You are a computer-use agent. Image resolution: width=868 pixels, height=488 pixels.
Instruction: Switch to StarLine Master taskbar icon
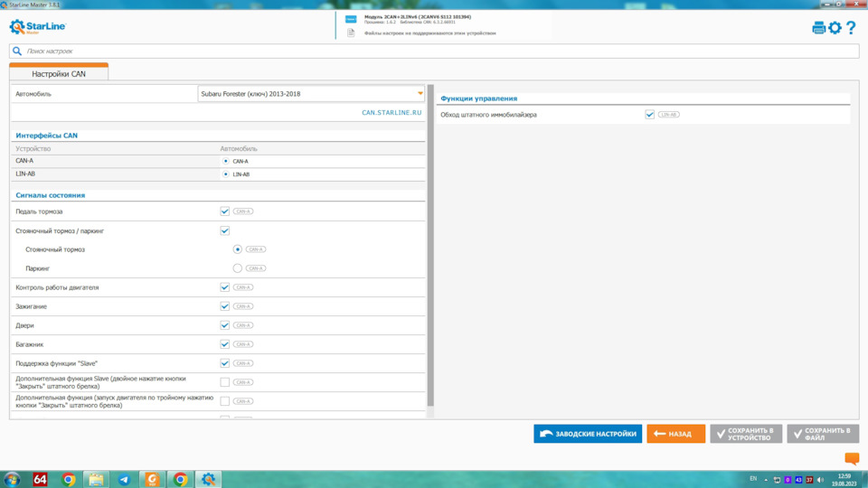(x=208, y=479)
